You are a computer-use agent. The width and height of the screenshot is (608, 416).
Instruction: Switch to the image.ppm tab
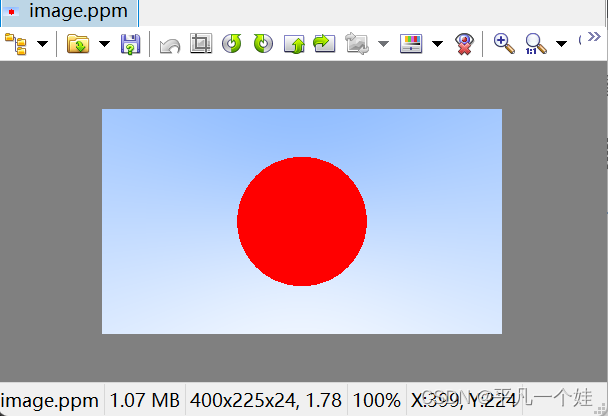pyautogui.click(x=69, y=13)
